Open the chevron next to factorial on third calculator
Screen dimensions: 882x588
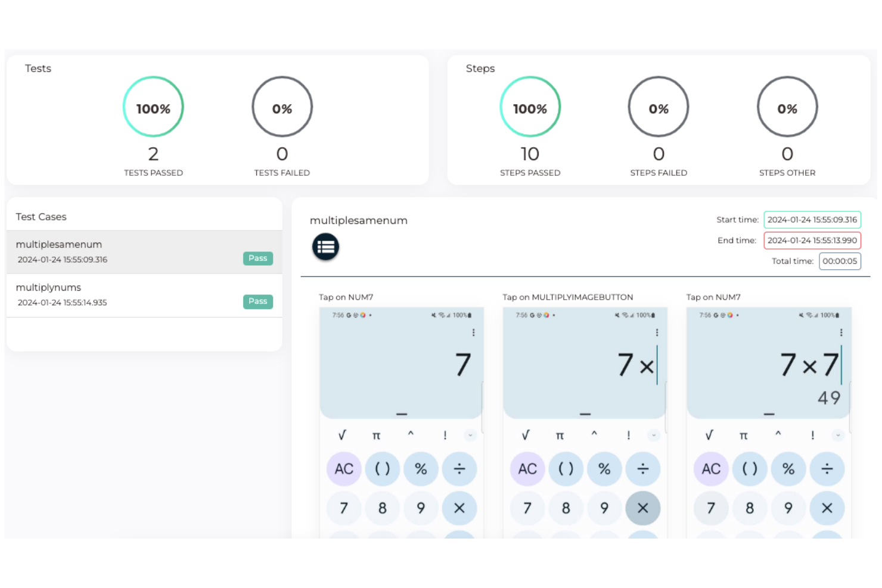pyautogui.click(x=837, y=435)
